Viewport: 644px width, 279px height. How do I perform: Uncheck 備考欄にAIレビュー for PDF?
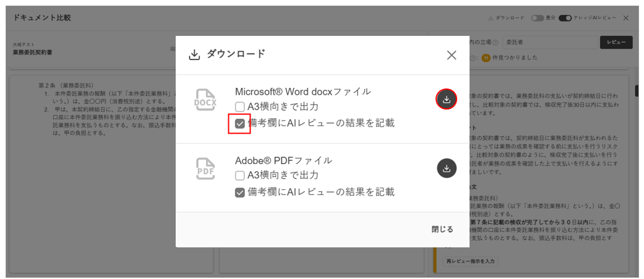point(240,192)
